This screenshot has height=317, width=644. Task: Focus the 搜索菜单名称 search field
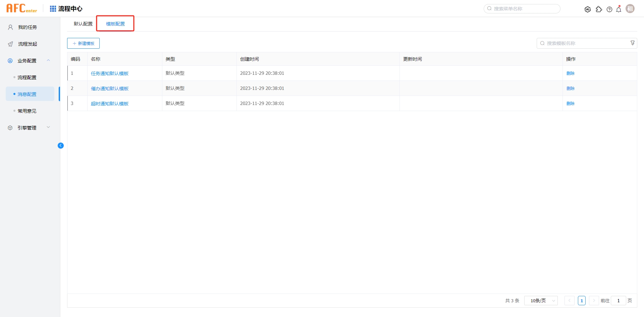pyautogui.click(x=525, y=9)
